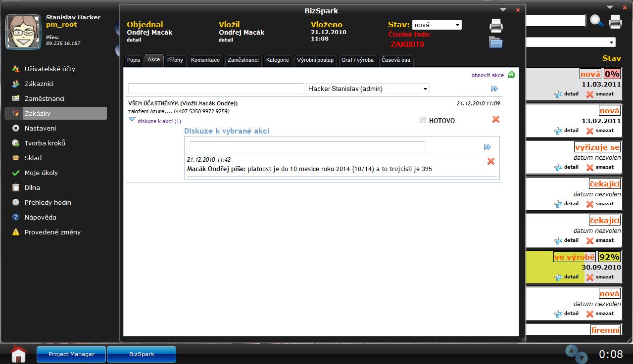Click the ZAK0019 number label
The image size is (633, 364).
tap(407, 44)
